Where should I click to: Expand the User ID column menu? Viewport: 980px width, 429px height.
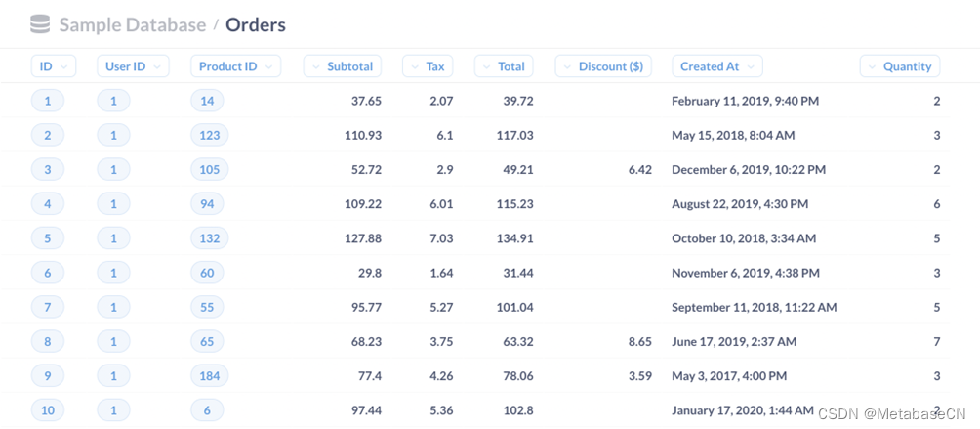133,66
